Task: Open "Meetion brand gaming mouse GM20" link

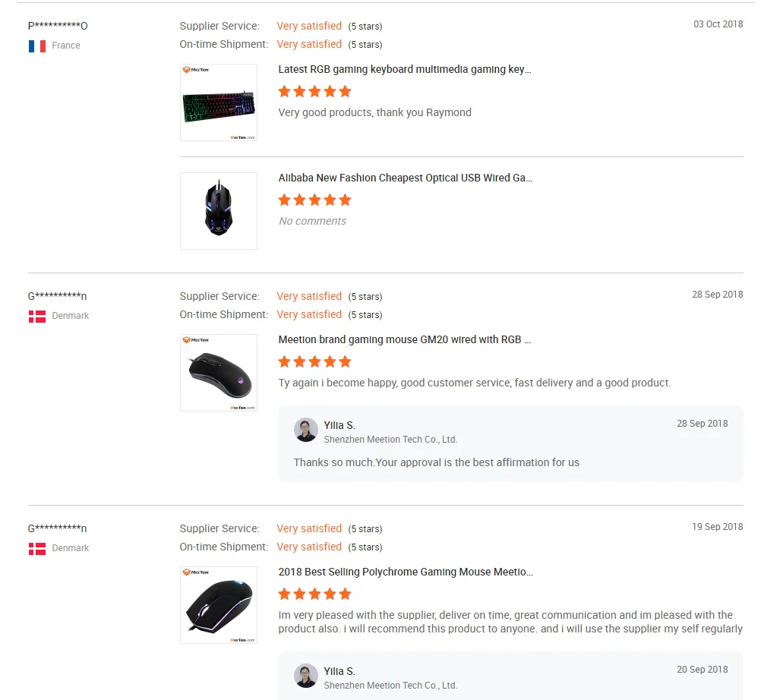Action: pyautogui.click(x=405, y=340)
